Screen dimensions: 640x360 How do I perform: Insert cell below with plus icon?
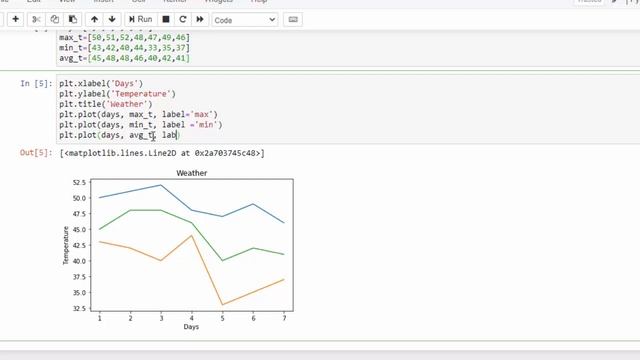tap(16, 19)
